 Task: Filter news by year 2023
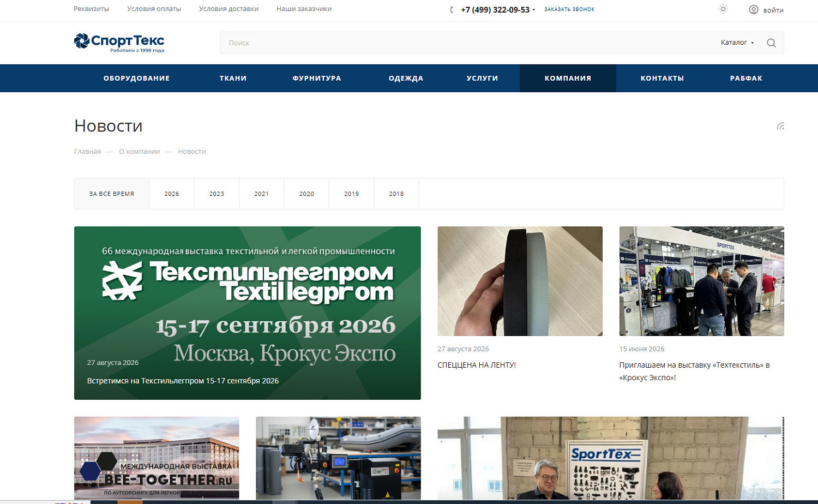[x=216, y=194]
